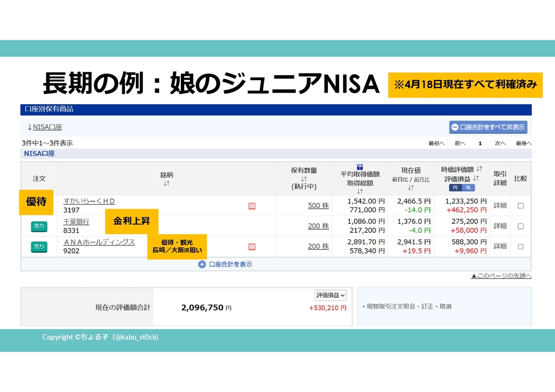
Task: Click the 前月比 link in the header
Action: pyautogui.click(x=421, y=179)
